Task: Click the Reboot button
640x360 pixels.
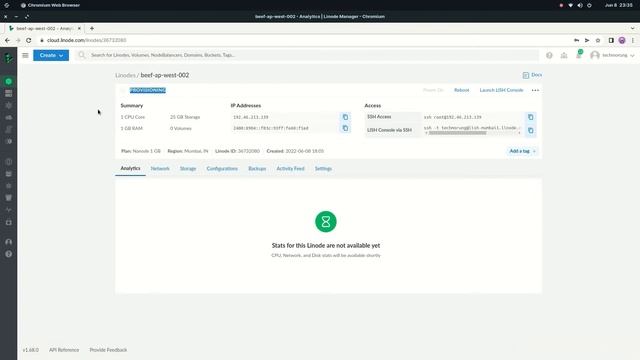Action: coord(462,90)
